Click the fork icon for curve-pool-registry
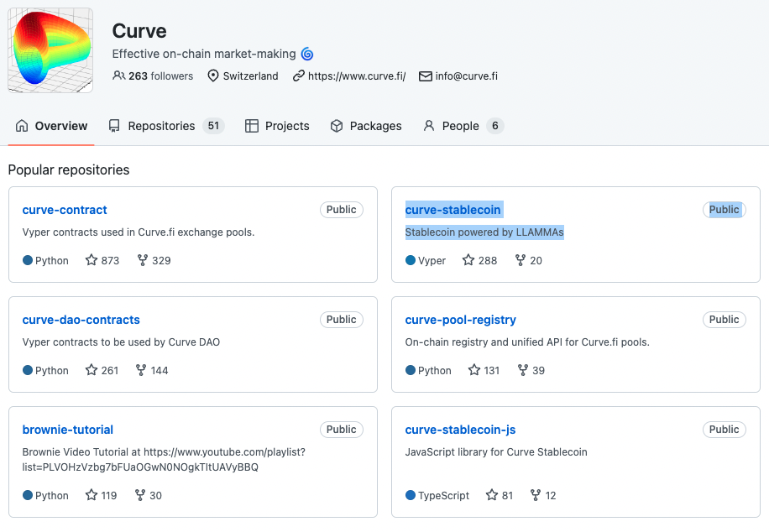Screen dimensions: 769x532 click(x=523, y=370)
